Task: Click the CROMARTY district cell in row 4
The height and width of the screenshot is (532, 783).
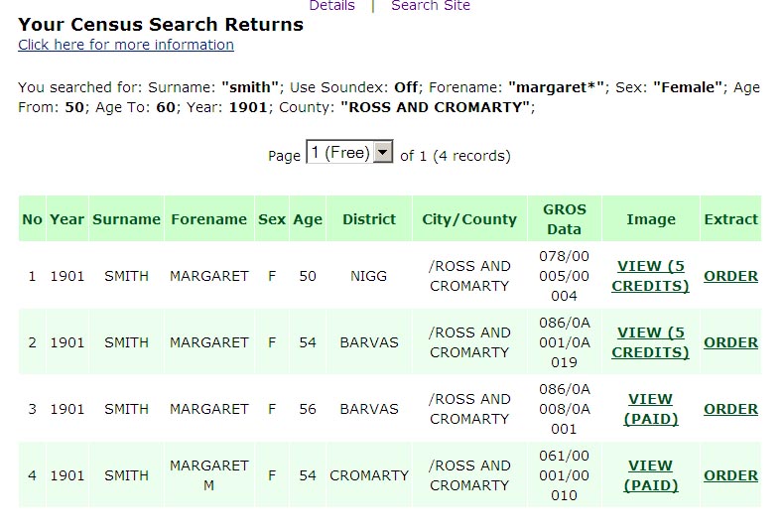Action: point(369,475)
